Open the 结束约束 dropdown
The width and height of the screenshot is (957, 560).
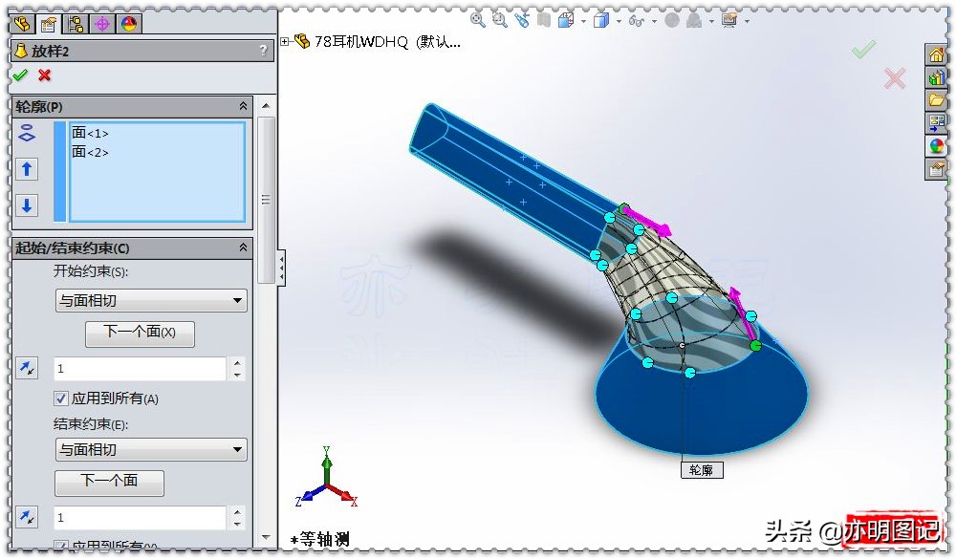click(150, 449)
